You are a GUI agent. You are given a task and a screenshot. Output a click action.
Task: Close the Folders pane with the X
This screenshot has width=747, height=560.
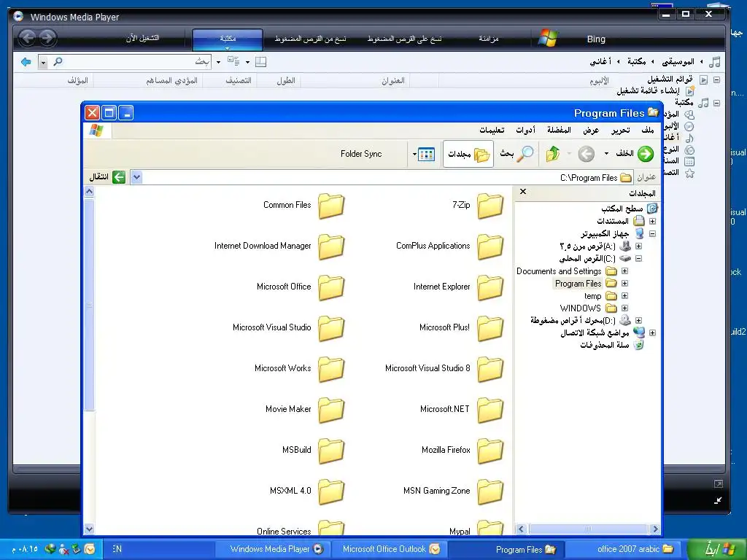click(x=522, y=192)
